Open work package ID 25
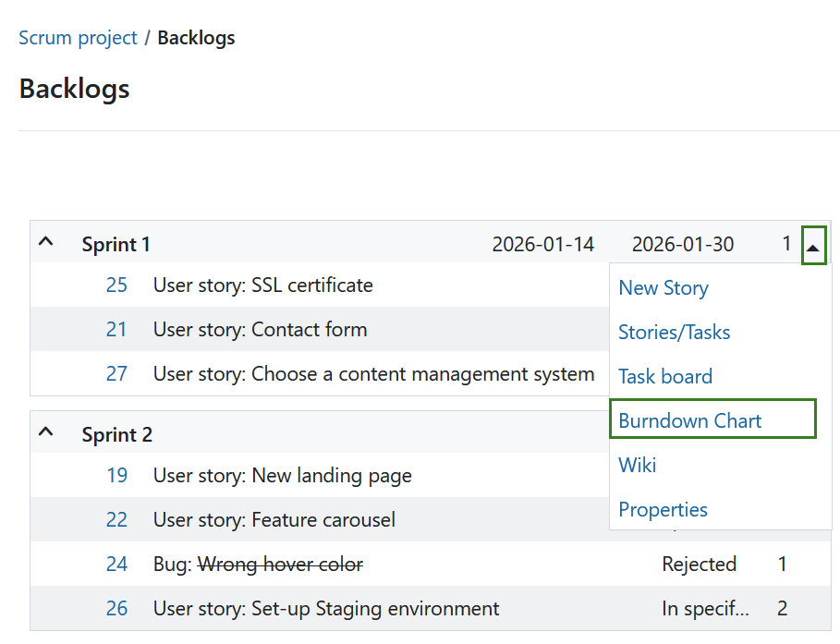This screenshot has height=644, width=840. click(x=116, y=286)
